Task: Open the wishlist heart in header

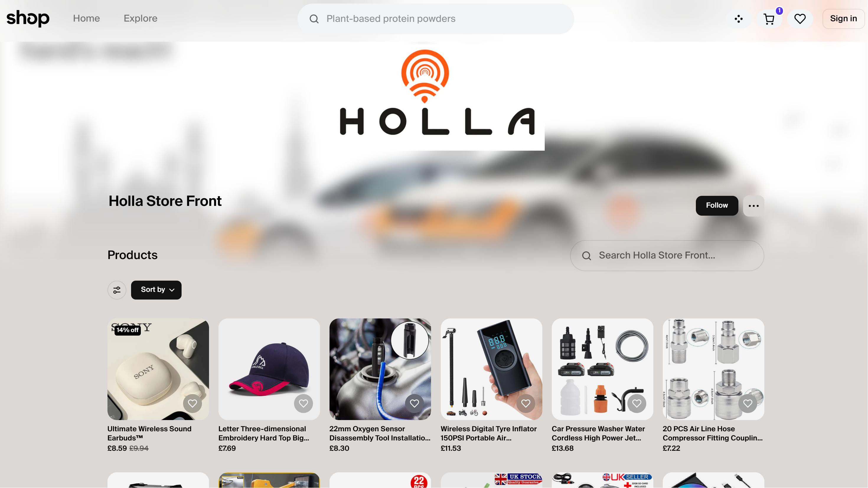Action: (x=800, y=19)
